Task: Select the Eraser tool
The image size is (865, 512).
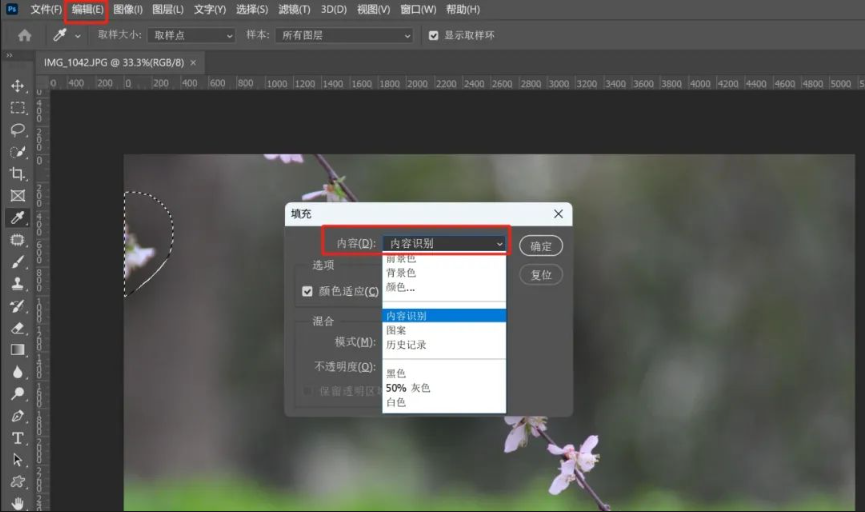Action: (17, 328)
